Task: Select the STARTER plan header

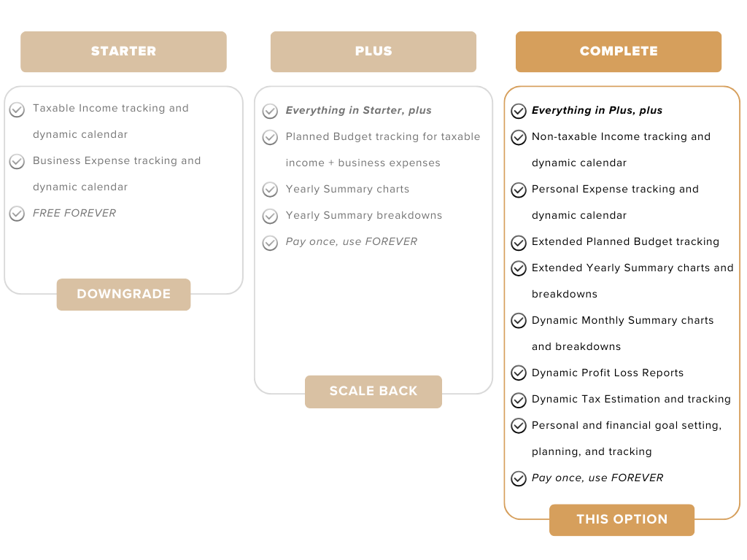Action: (x=123, y=52)
